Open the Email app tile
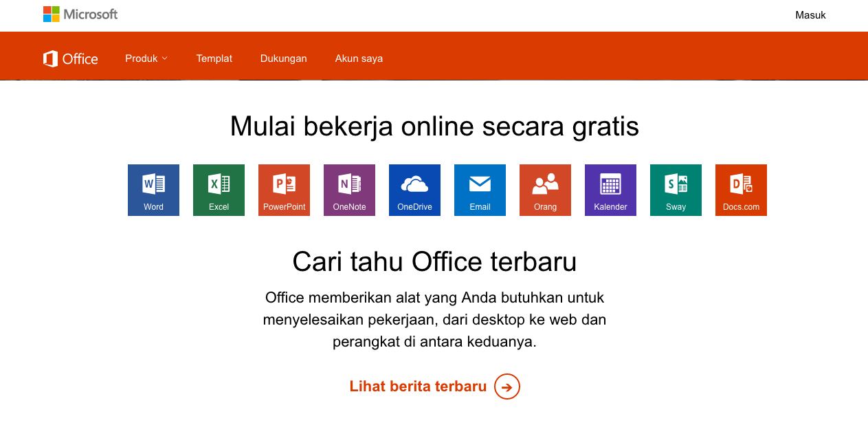Image resolution: width=868 pixels, height=425 pixels. click(x=480, y=190)
